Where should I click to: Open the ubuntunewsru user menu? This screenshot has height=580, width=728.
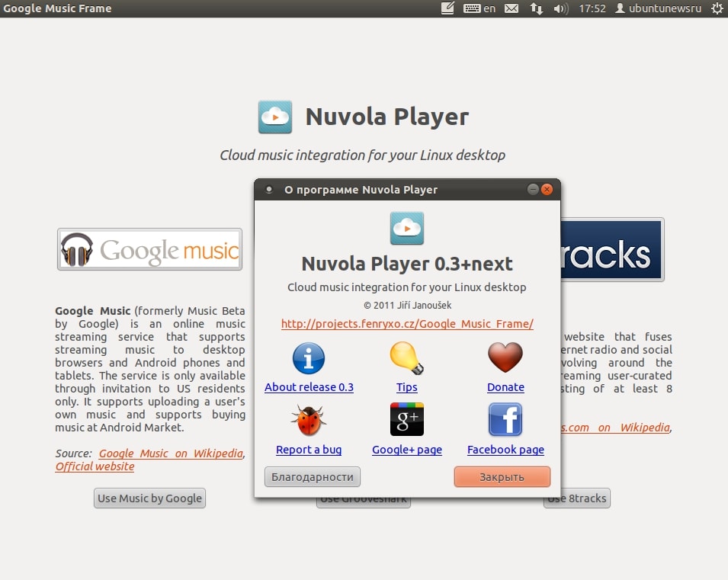(x=659, y=8)
